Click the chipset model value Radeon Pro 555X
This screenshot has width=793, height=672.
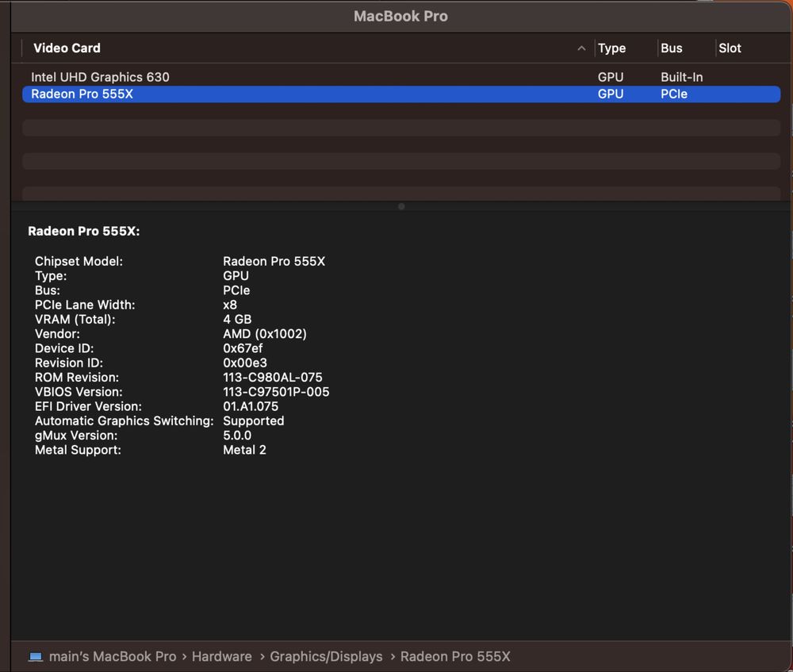point(274,261)
